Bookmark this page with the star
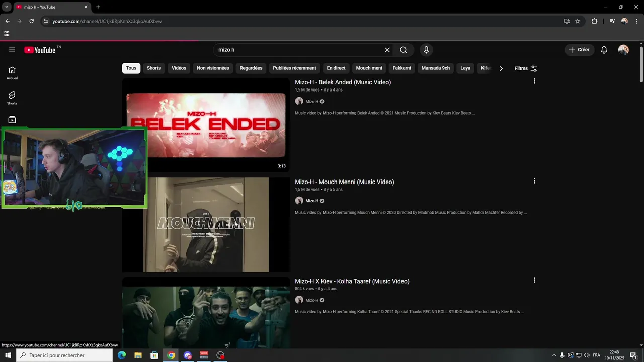Screen dimensions: 644x362 (578, 21)
